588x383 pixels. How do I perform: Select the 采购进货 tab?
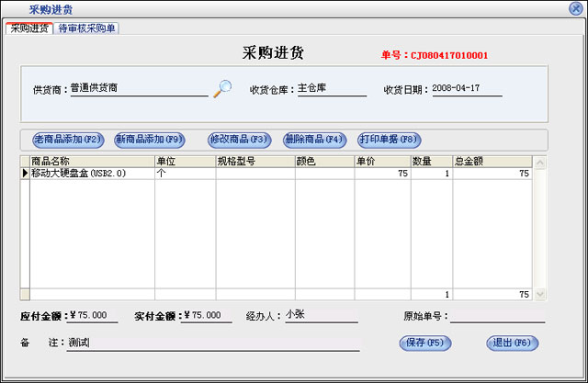[28, 28]
